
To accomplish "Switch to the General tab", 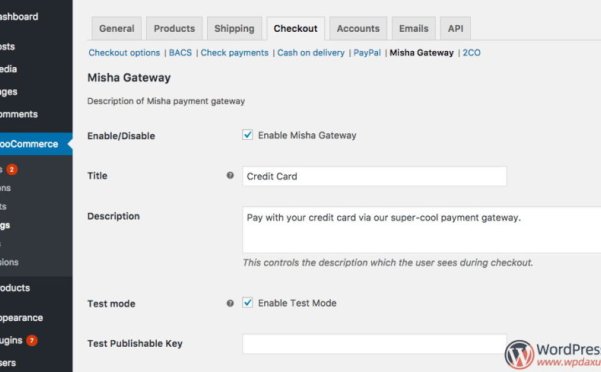I will 117,28.
